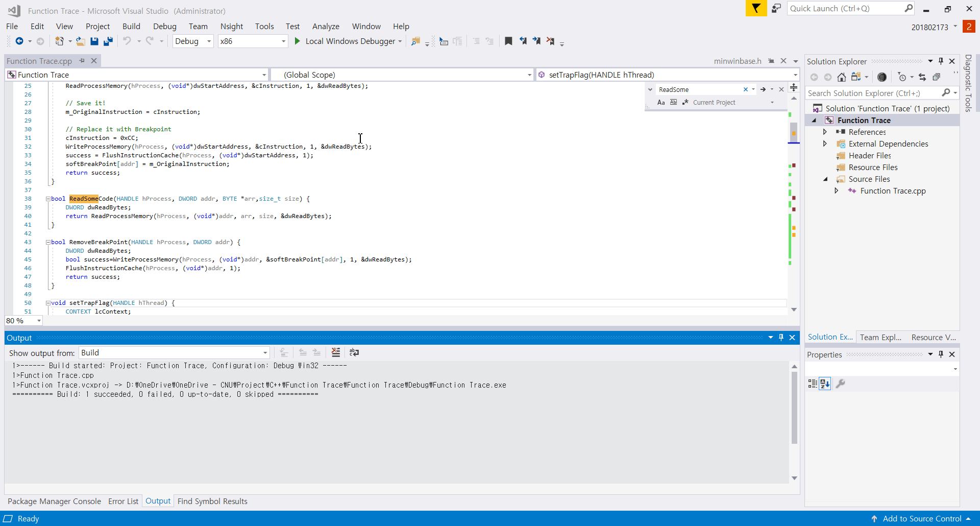Open Property Pages wrench icon
Image resolution: width=980 pixels, height=526 pixels.
tap(840, 384)
